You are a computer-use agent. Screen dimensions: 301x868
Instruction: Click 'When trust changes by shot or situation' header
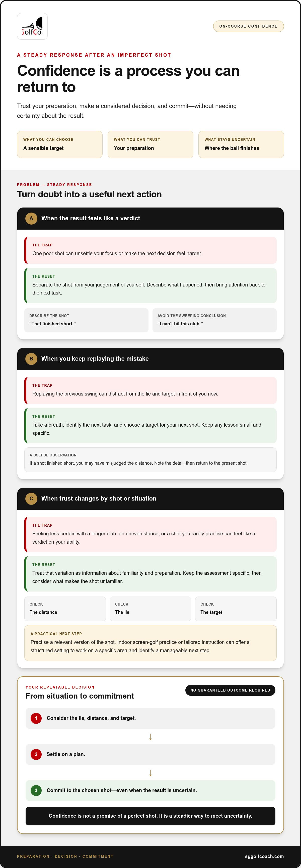click(150, 498)
